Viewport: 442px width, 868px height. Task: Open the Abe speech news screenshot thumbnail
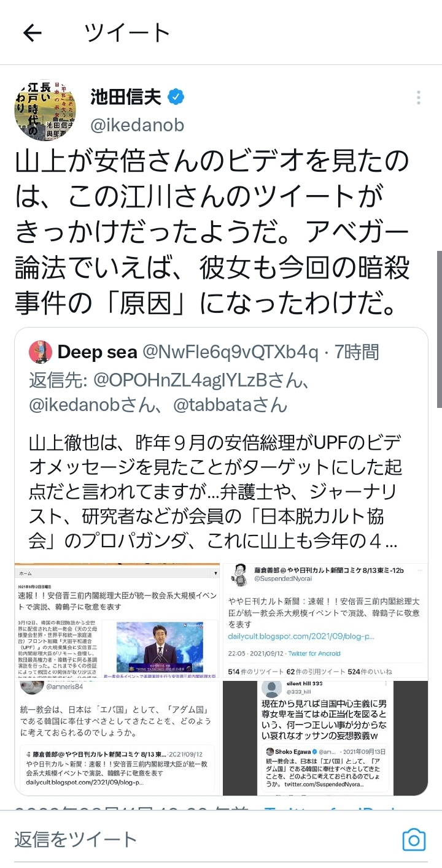[117, 621]
